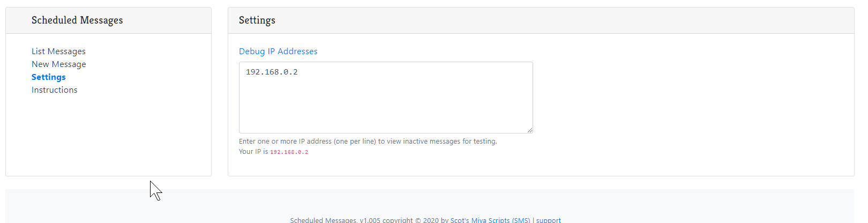The width and height of the screenshot is (868, 223).
Task: Focus the Debug IP Addresses text area
Action: tap(386, 102)
